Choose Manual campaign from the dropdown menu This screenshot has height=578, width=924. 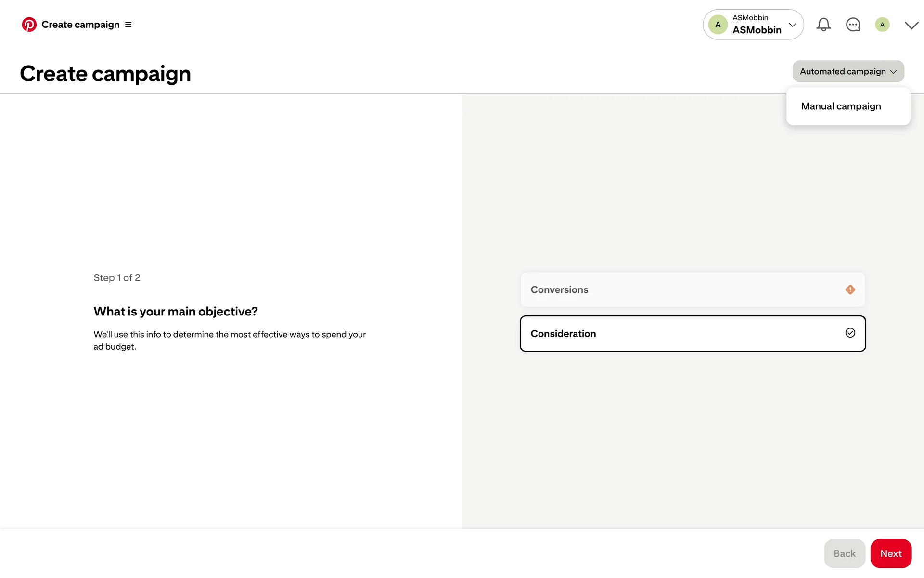[841, 106]
